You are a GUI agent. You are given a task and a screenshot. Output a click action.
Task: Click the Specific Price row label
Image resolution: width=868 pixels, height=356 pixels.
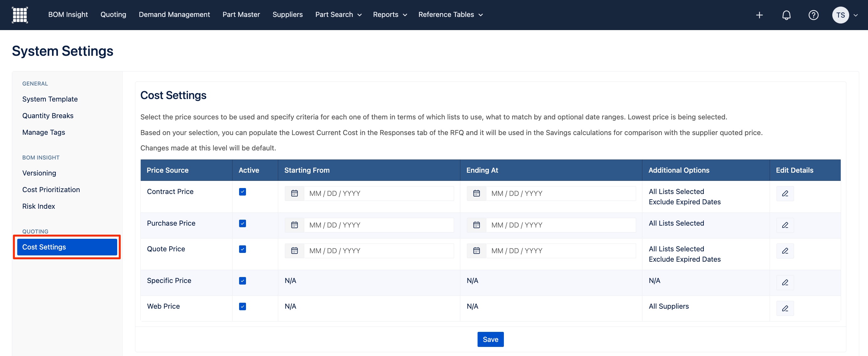169,280
